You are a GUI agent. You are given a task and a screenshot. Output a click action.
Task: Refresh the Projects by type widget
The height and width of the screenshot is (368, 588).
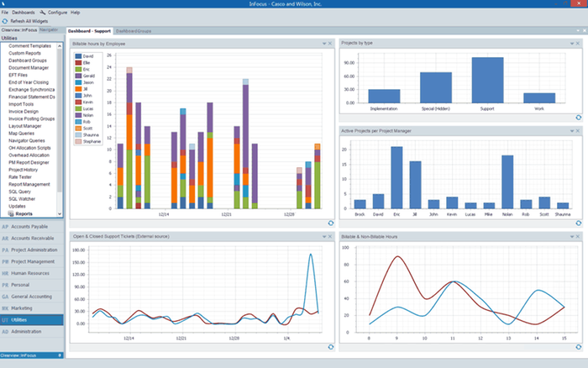578,118
